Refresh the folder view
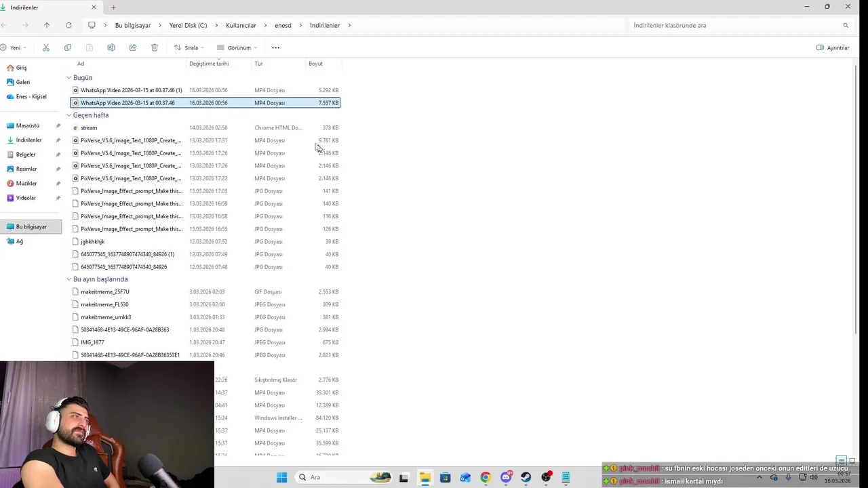The height and width of the screenshot is (488, 868). click(68, 25)
